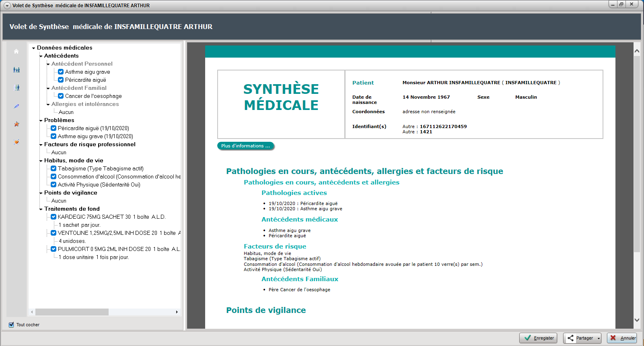Screen dimensions: 644x346
Task: Select Aucun under Facteurs de risque professionnel
Action: [x=59, y=152]
